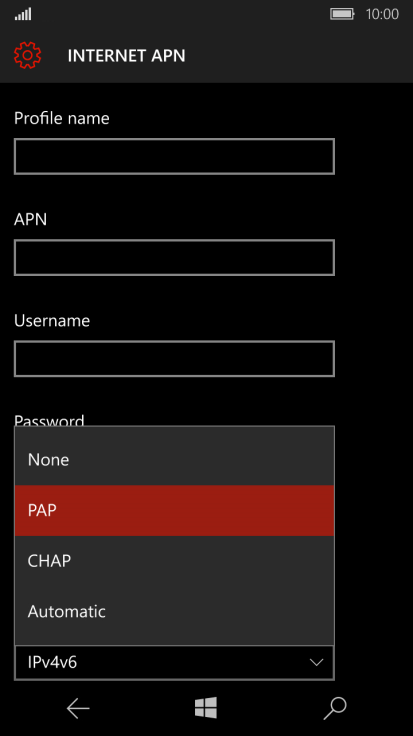This screenshot has width=413, height=736.
Task: Tap the INTERNET APN page title
Action: tap(126, 56)
